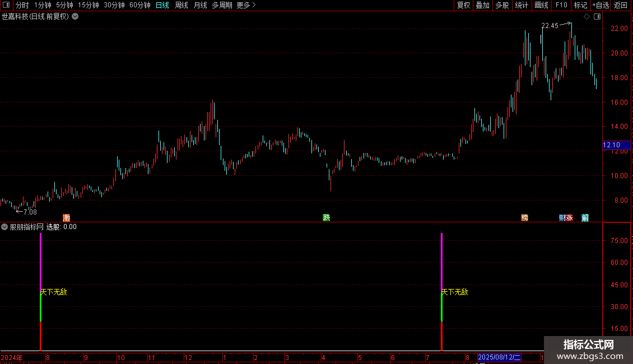Click the 2025/08/12/二 date marker
633x364 pixels.
pos(499,357)
